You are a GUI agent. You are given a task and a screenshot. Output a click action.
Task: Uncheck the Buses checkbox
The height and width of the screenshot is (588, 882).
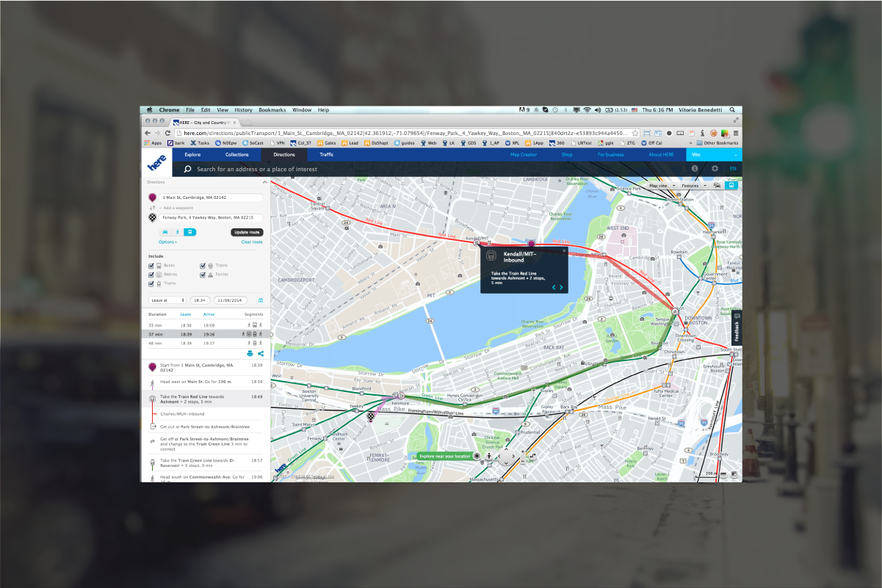tap(151, 265)
